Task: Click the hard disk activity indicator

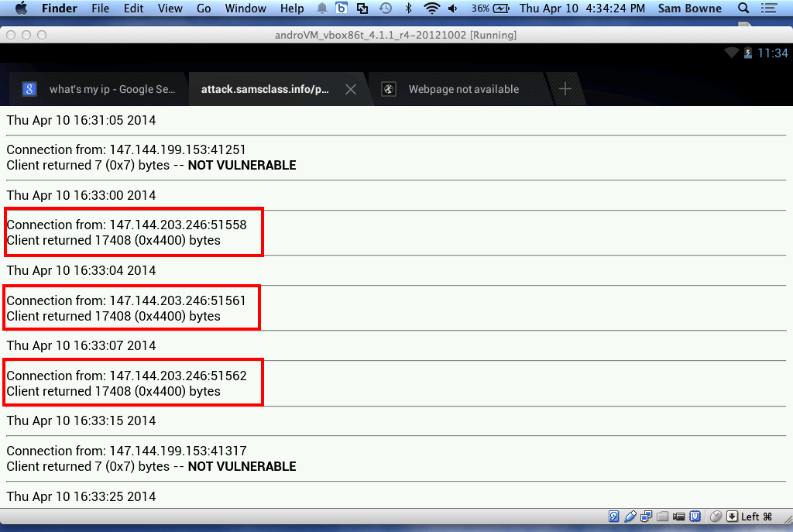Action: (613, 517)
